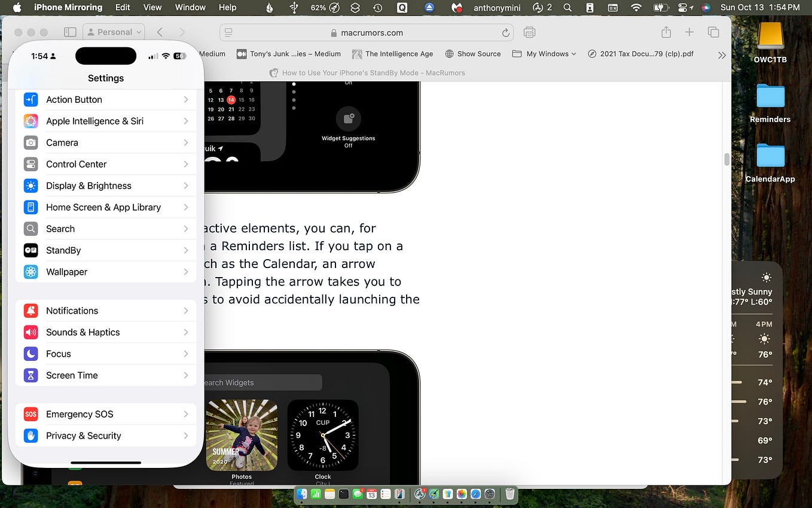812x508 pixels.
Task: Open the Share sheet icon in Safari's toolbar
Action: click(x=666, y=32)
